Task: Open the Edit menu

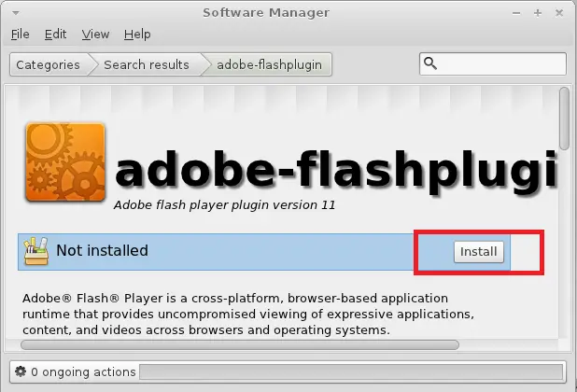Action: tap(55, 35)
